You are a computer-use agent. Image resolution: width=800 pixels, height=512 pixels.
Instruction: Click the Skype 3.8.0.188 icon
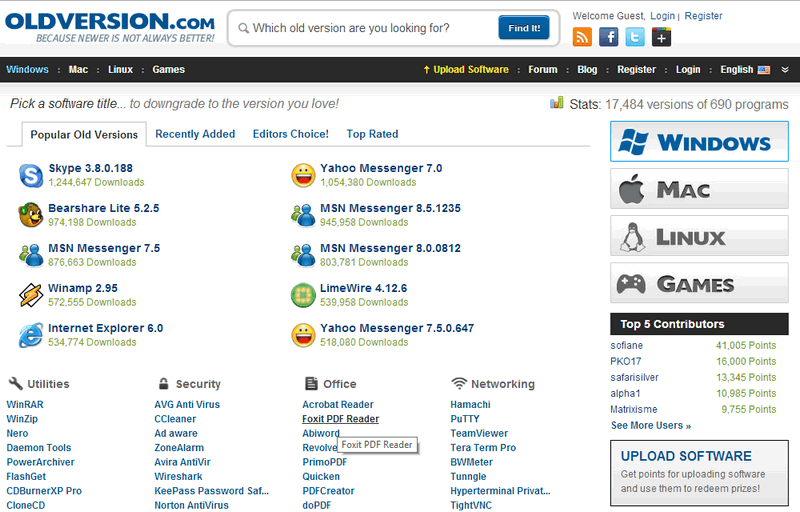pyautogui.click(x=31, y=175)
